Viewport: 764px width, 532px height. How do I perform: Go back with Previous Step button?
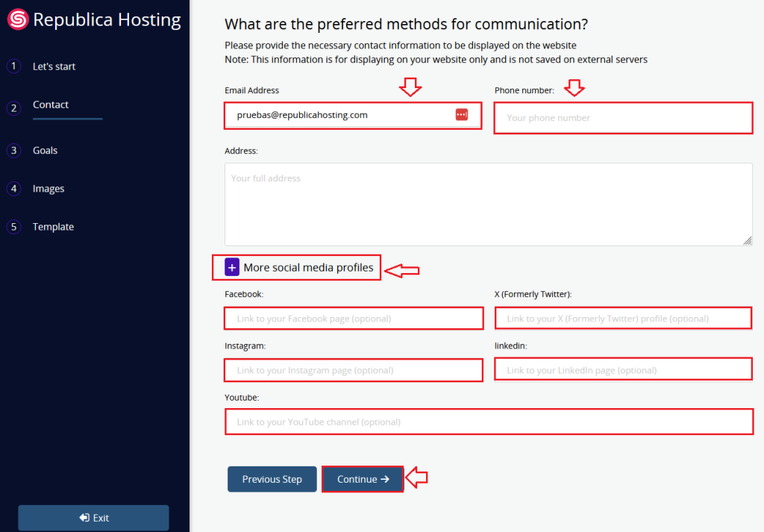point(272,479)
